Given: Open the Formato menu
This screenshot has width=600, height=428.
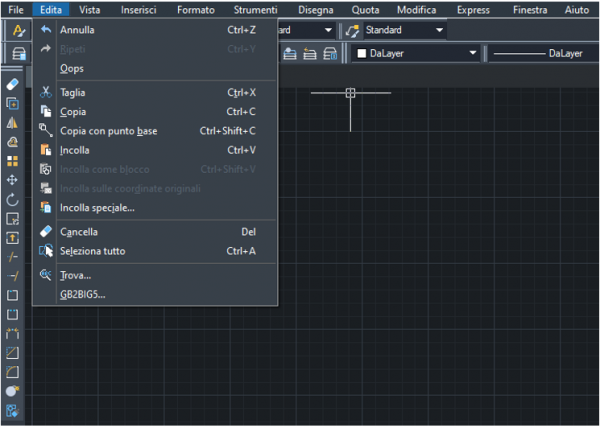Looking at the screenshot, I should pyautogui.click(x=196, y=10).
